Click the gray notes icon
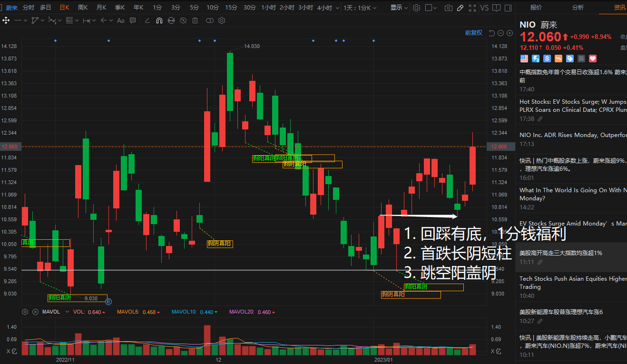The image size is (627, 364). (x=581, y=59)
